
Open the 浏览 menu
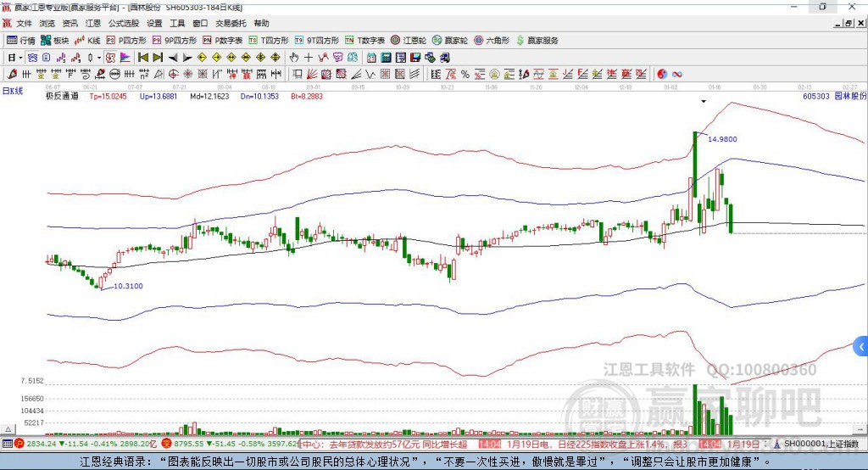[x=47, y=23]
